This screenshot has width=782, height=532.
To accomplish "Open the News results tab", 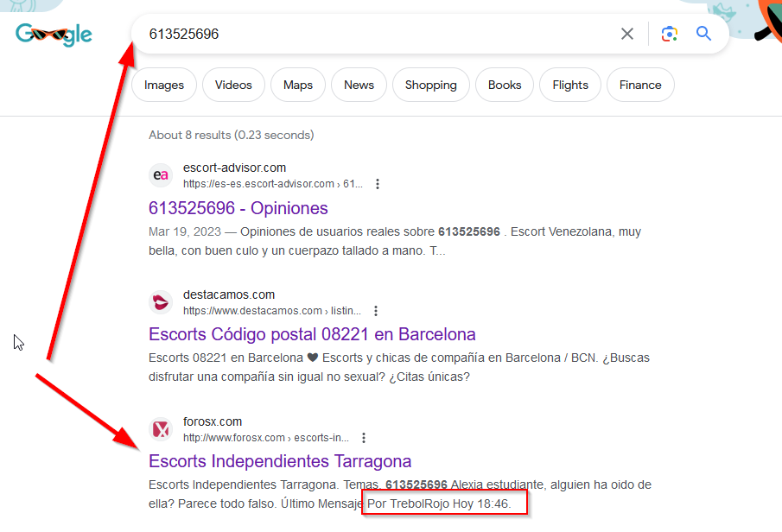I will 359,85.
